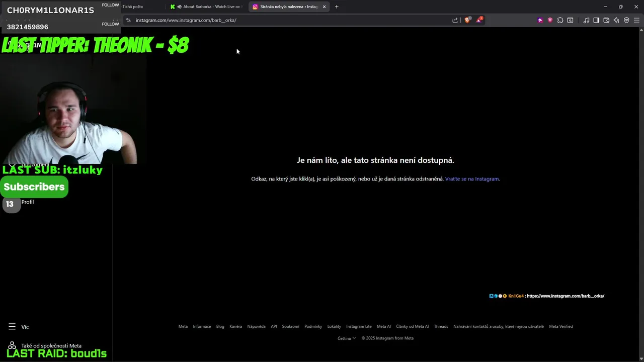Click the 2025 Instagram from Meta text
644x362 pixels.
coord(387,338)
